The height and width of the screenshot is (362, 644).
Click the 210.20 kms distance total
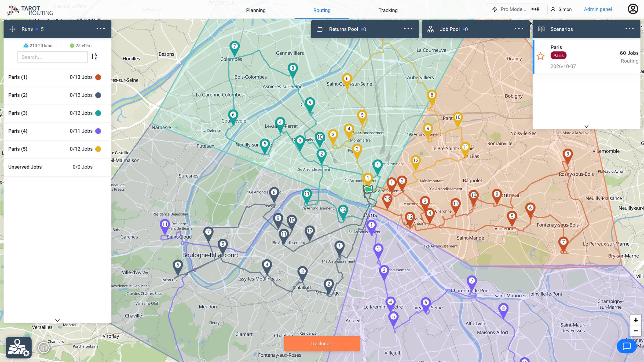tap(38, 46)
